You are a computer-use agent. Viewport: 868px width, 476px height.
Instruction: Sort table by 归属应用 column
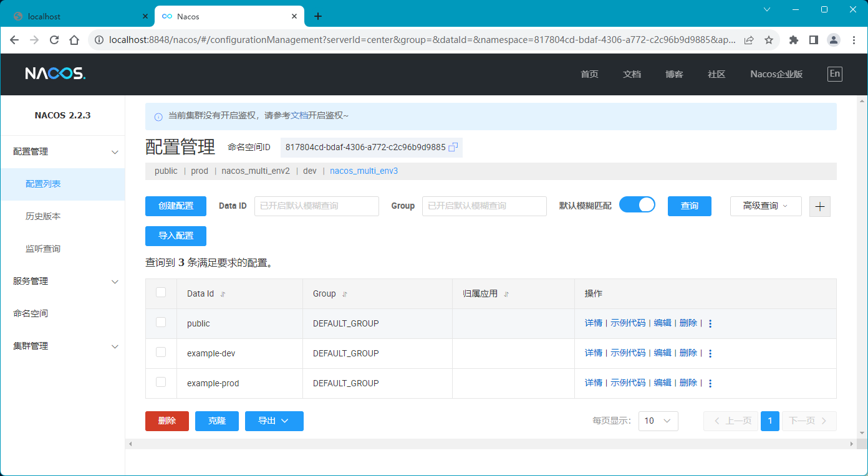click(506, 294)
